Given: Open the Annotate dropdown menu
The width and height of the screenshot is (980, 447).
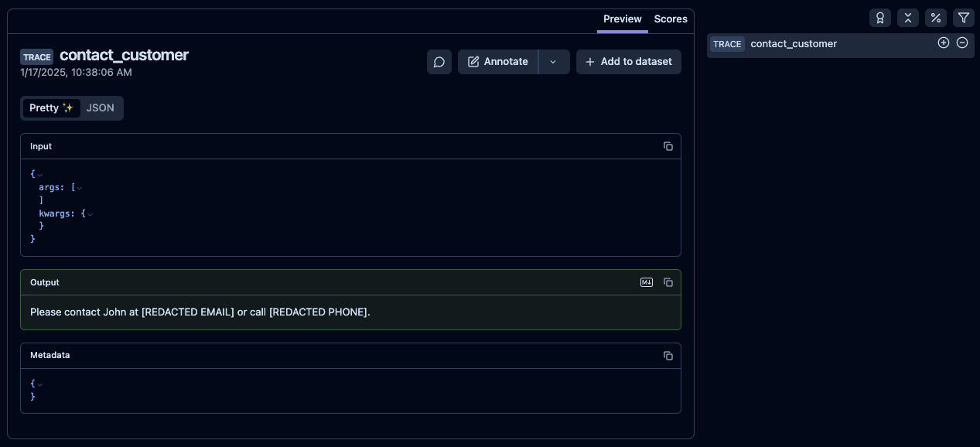Looking at the screenshot, I should point(554,62).
